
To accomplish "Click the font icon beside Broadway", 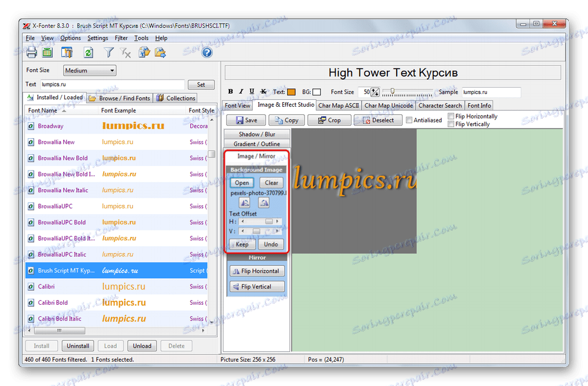I will pyautogui.click(x=31, y=126).
